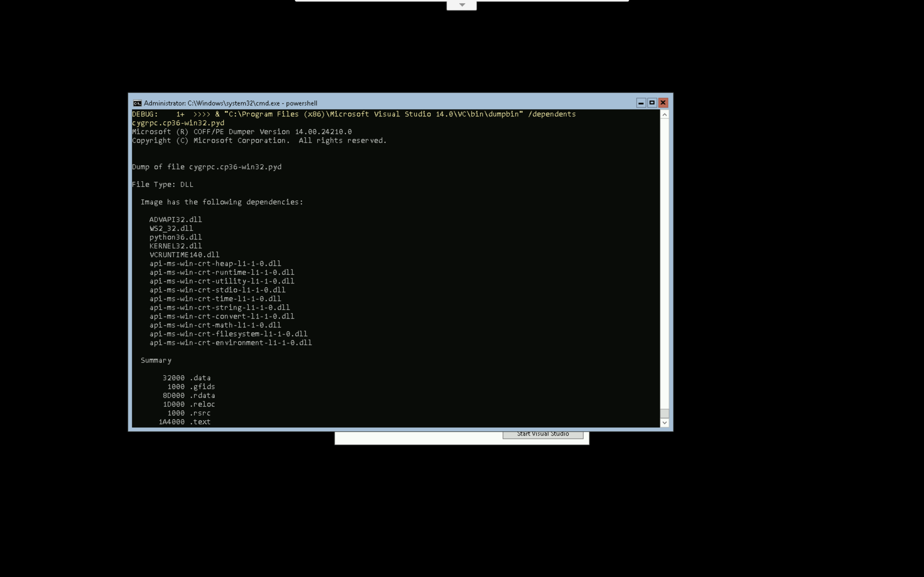Click the 1A4000 .text summary line

coord(185,421)
